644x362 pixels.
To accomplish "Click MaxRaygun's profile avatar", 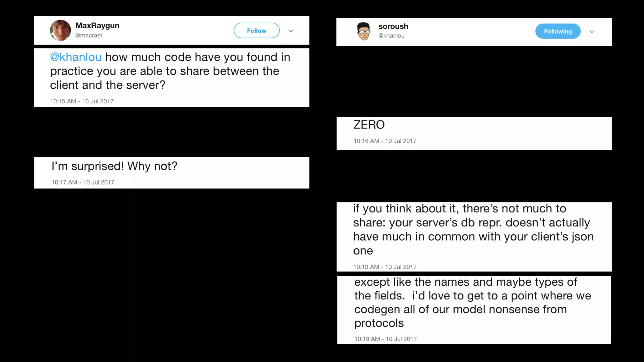I will [x=60, y=30].
